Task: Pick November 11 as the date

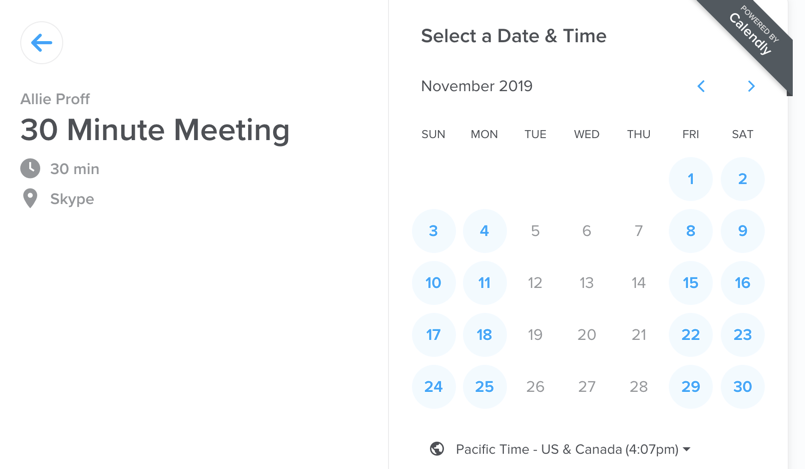Action: coord(484,283)
